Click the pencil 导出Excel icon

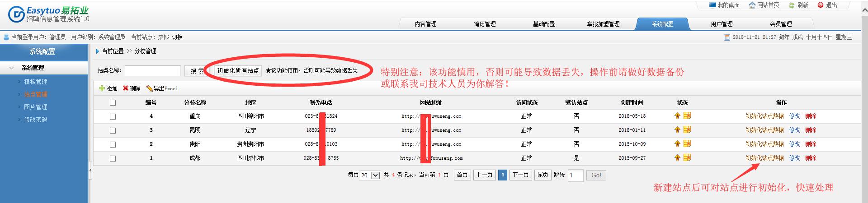pyautogui.click(x=149, y=88)
